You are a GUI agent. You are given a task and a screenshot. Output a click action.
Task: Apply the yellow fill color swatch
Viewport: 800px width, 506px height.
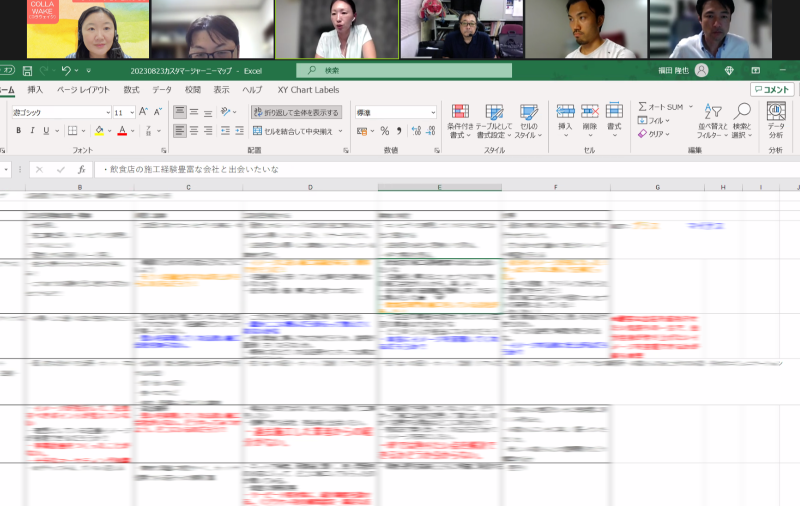tap(99, 131)
